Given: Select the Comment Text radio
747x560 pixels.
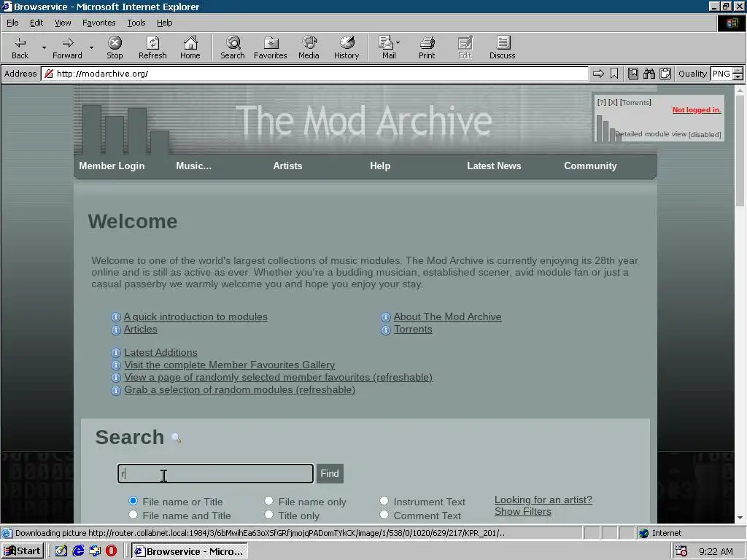Looking at the screenshot, I should coord(384,515).
